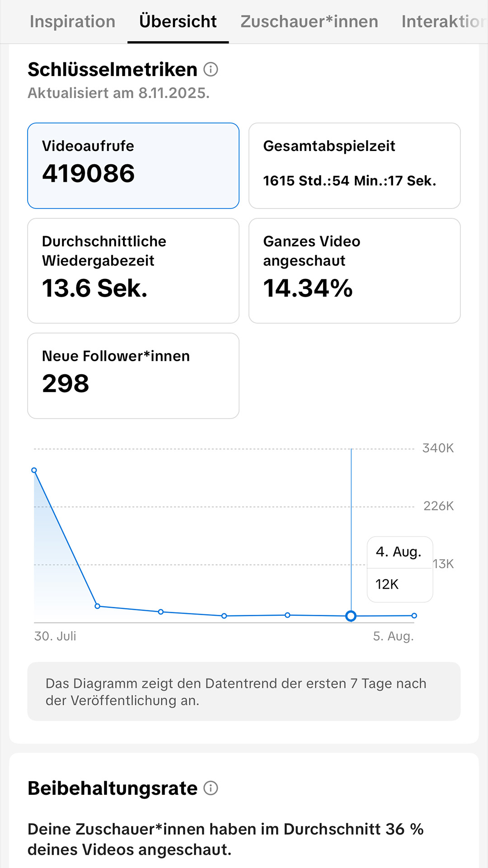Tap the Beibehaltungsrate heading
The width and height of the screenshot is (488, 868).
coord(113,788)
